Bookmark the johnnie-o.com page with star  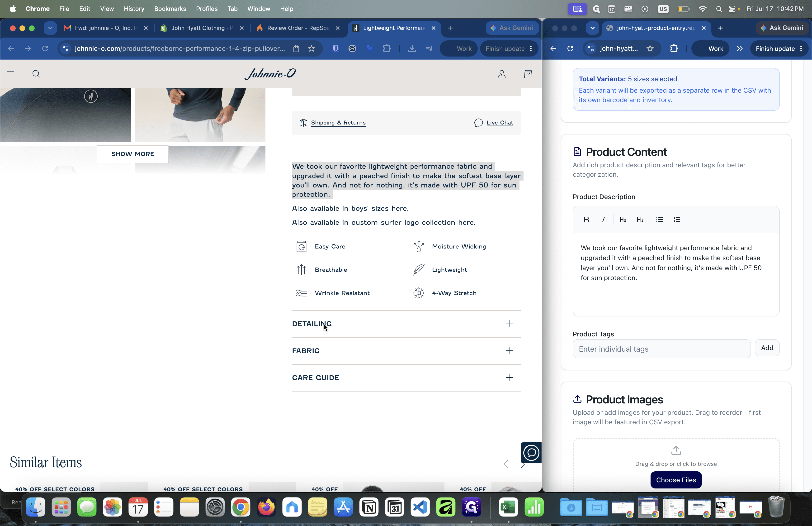(312, 48)
